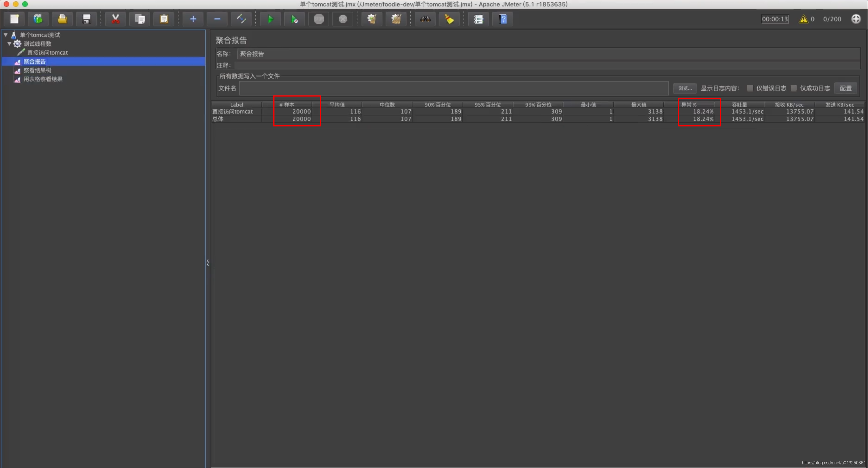
Task: Click the 0/200 active threads counter
Action: point(832,19)
